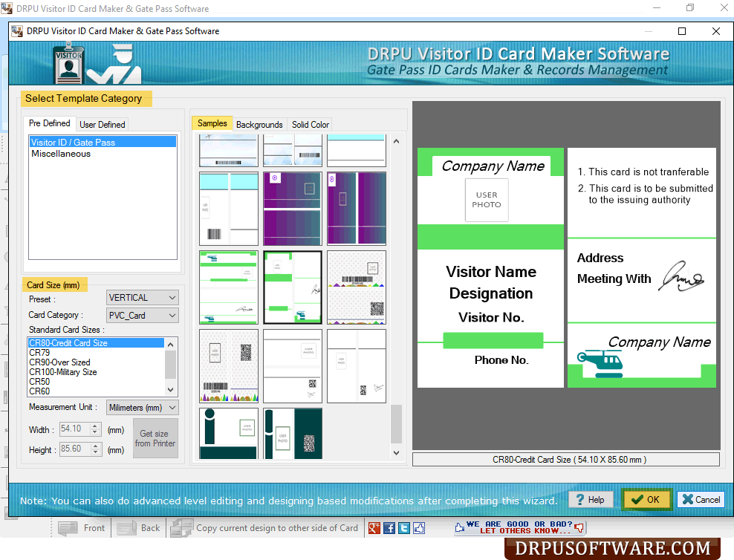Click the Back side card icon
The height and width of the screenshot is (560, 734).
point(126,528)
